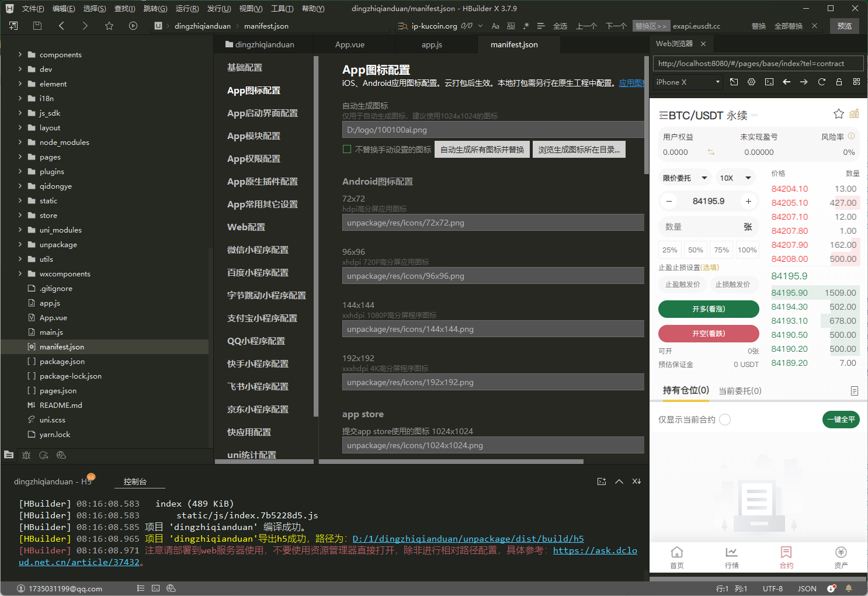
Task: Click the icon config panel vertical scrollbar
Action: click(647, 115)
